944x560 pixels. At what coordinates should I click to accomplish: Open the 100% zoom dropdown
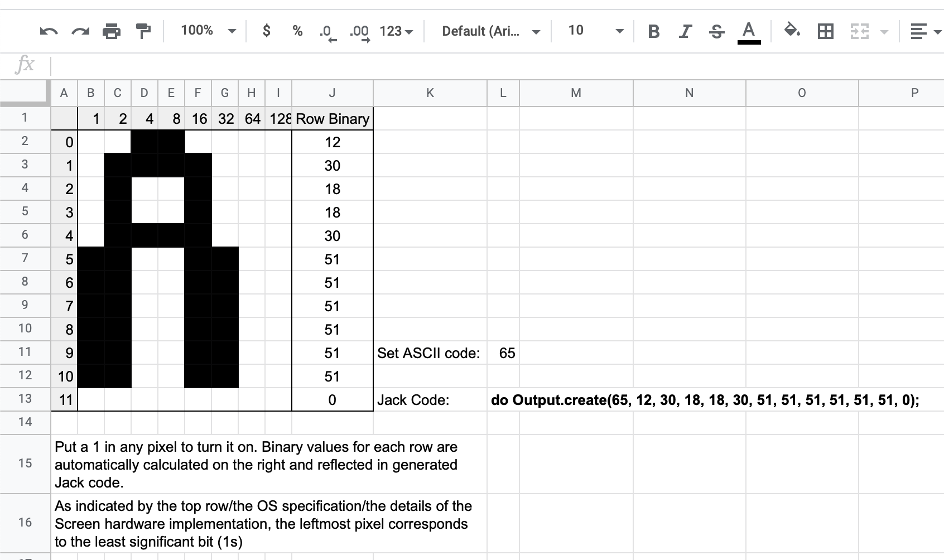pos(208,31)
